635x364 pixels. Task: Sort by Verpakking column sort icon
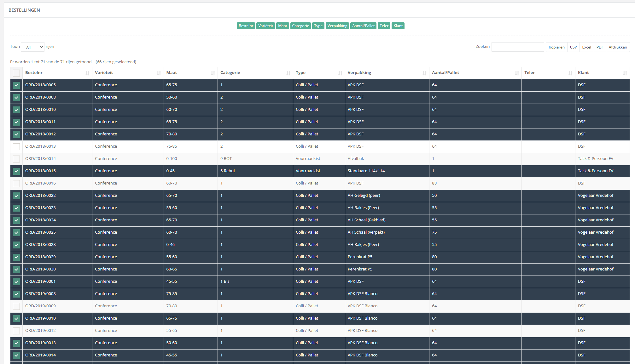click(424, 73)
